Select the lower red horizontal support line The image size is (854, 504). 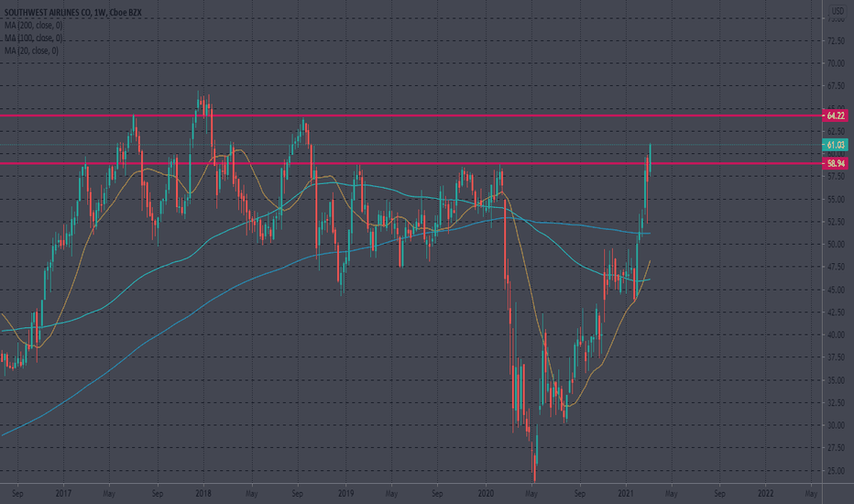(x=411, y=163)
